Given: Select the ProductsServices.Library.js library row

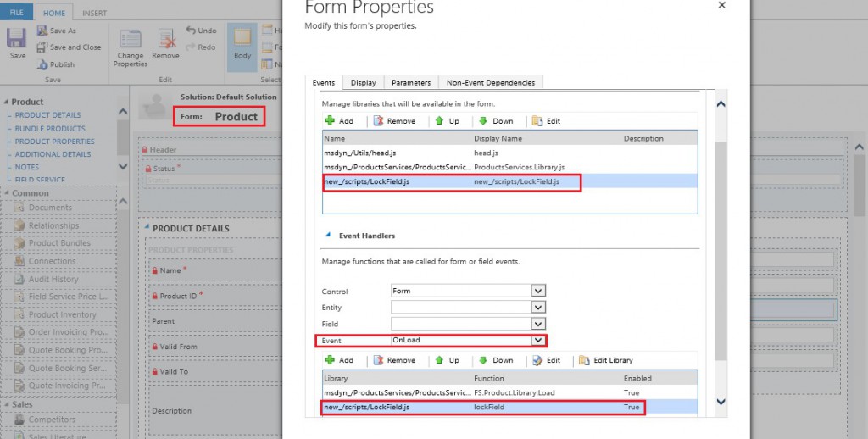Looking at the screenshot, I should pos(509,167).
